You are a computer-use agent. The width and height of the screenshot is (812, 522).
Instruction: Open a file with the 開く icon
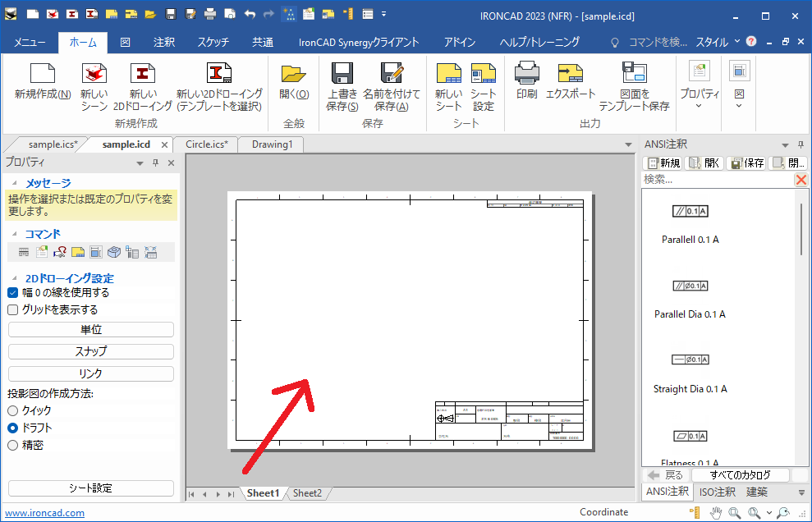point(293,77)
